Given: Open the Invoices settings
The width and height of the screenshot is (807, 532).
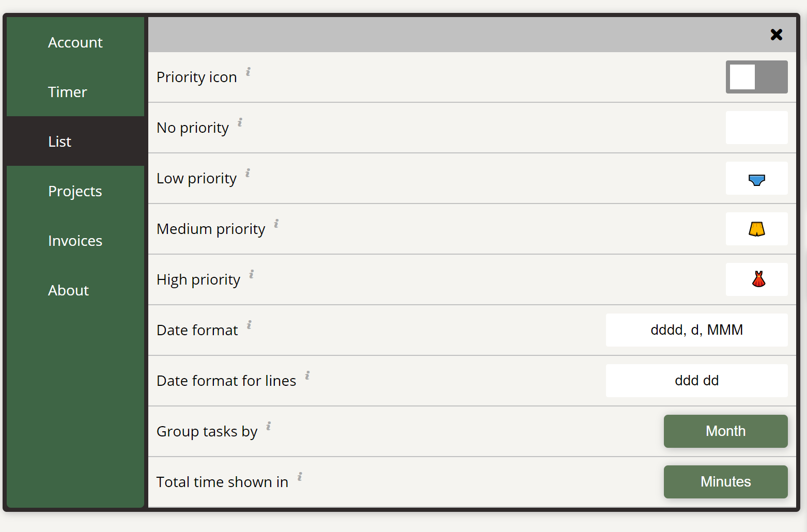Looking at the screenshot, I should coord(75,241).
